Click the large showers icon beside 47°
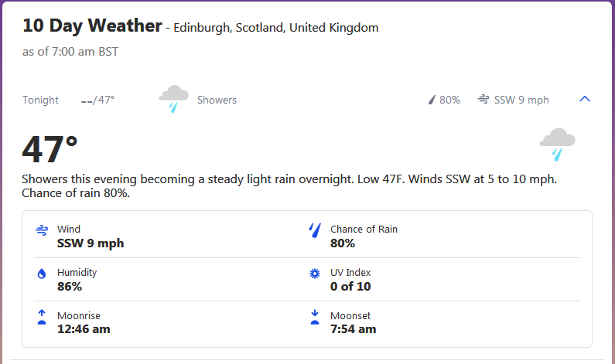The image size is (615, 364). 557,144
